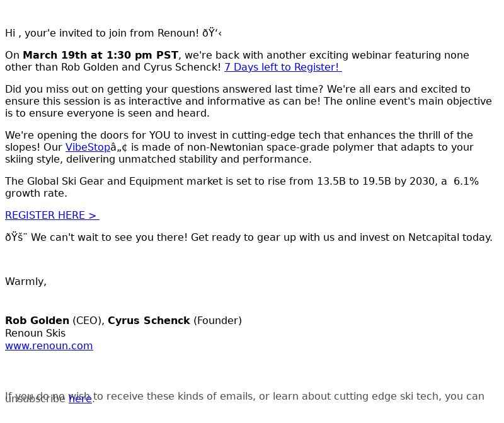Screen dimensions: 504x423
Task: Click the bold 'Cyrus Schenck' signature name
Action: [149, 320]
